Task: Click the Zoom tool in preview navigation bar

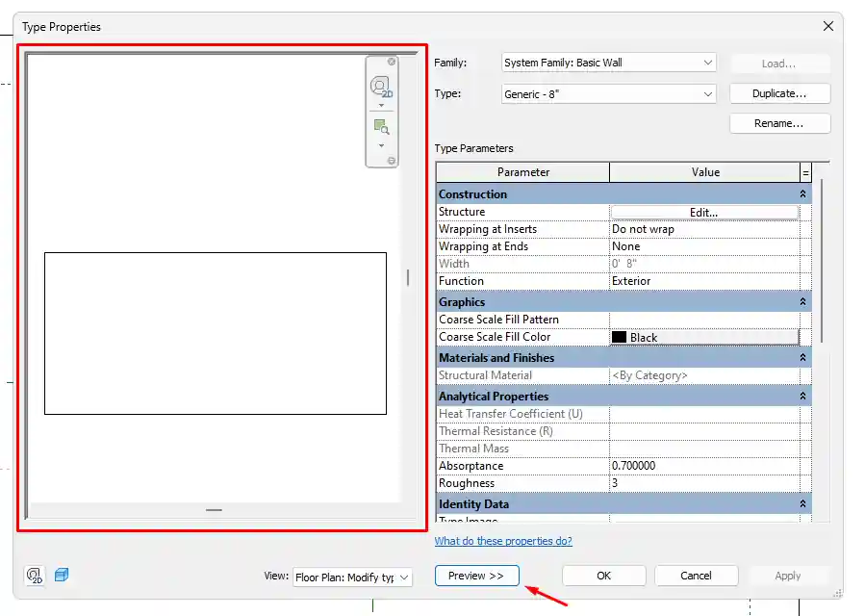Action: click(381, 125)
